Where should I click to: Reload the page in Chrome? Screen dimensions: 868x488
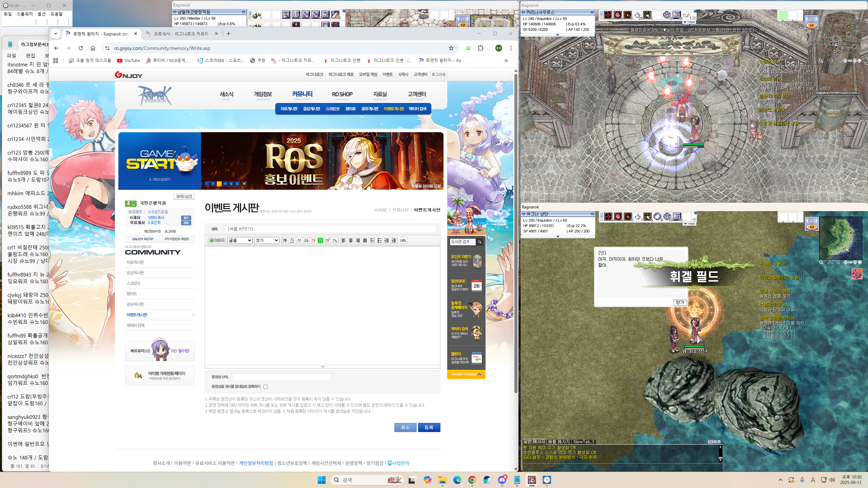tap(81, 48)
